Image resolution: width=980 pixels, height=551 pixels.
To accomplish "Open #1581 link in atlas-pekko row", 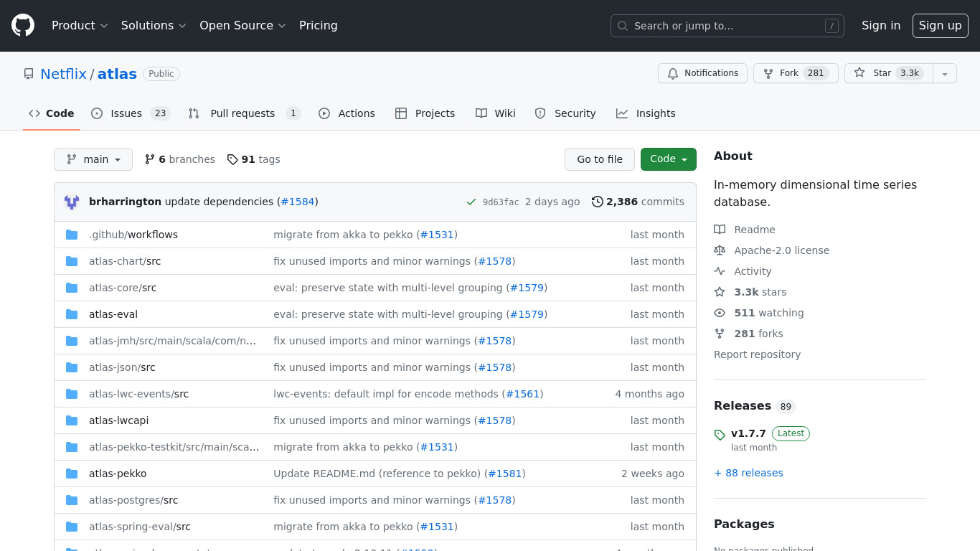I will 505,474.
